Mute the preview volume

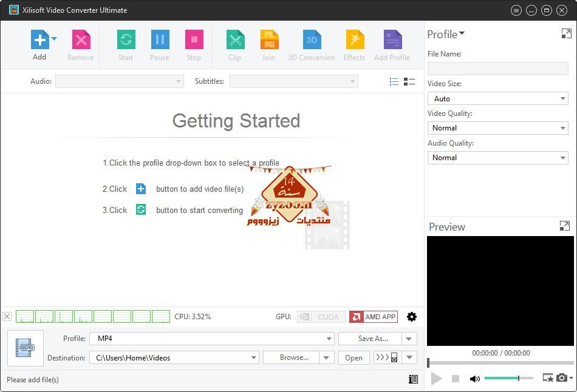click(475, 379)
